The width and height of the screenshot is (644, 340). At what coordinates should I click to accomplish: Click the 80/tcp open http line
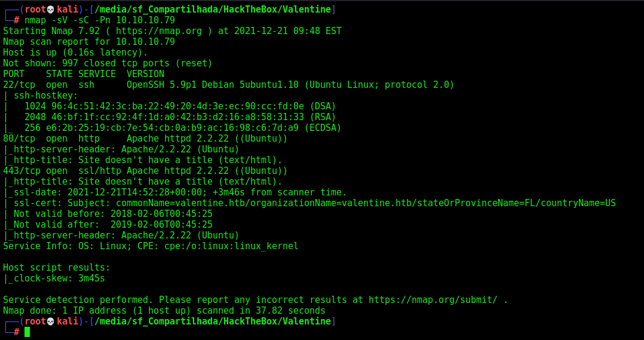[x=145, y=139]
